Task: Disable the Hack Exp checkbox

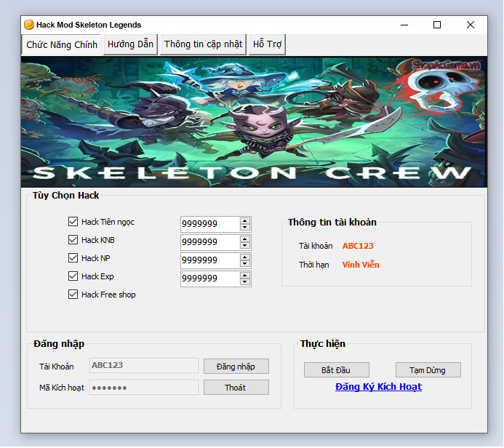Action: 73,276
